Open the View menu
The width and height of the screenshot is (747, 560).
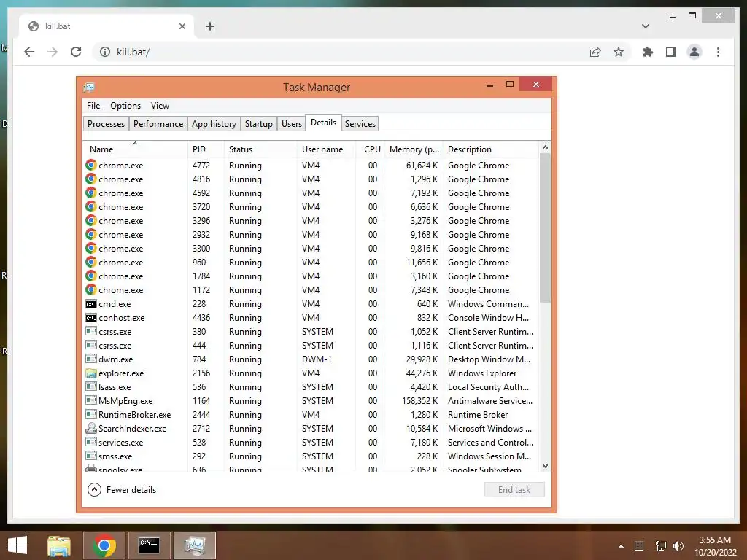(x=160, y=106)
